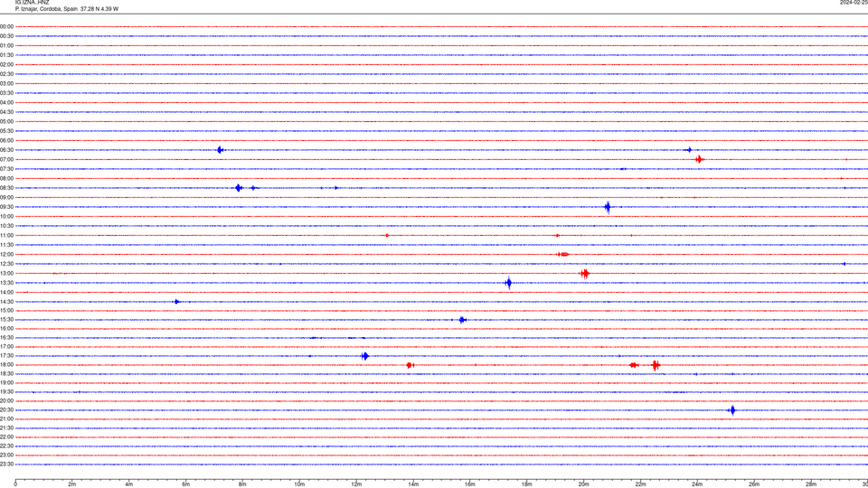
Task: Select the blue event on the 15:30 trace
Action: (462, 320)
